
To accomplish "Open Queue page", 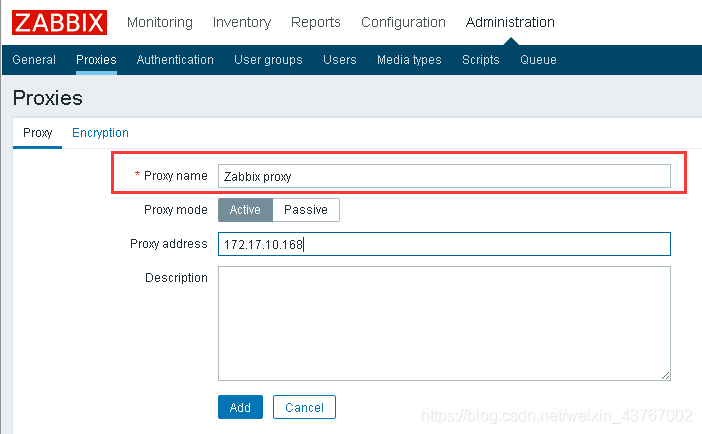I will pos(538,60).
